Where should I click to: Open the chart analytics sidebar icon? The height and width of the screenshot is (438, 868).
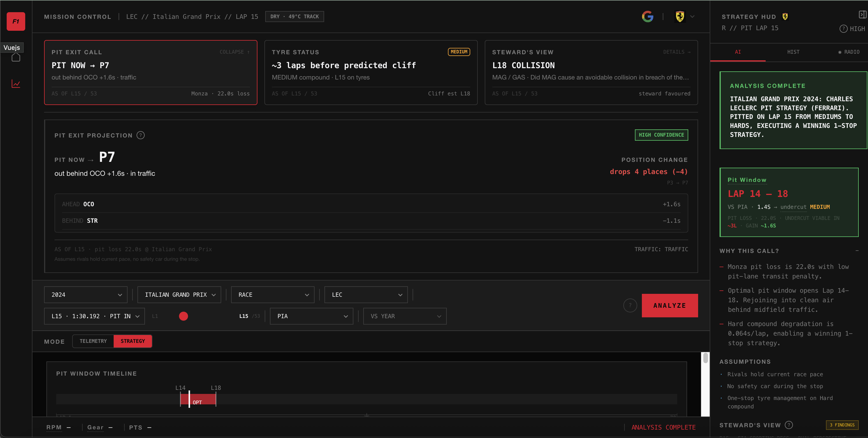tap(16, 84)
